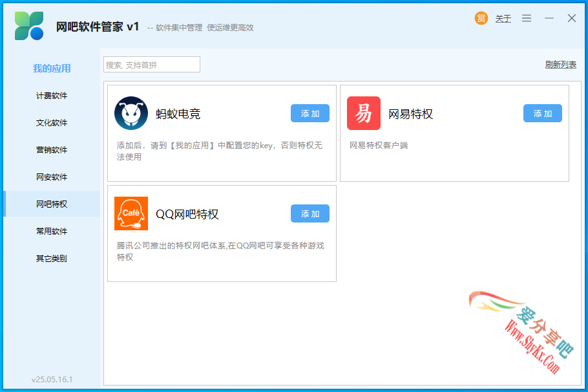Viewport: 588px width, 392px height.
Task: Select 我的应用 in sidebar
Action: point(52,69)
